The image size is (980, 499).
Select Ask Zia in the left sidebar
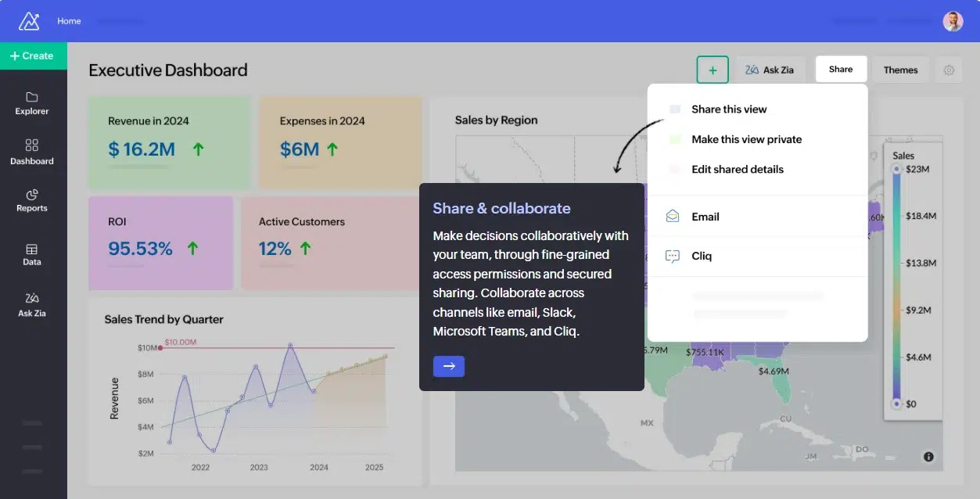32,304
